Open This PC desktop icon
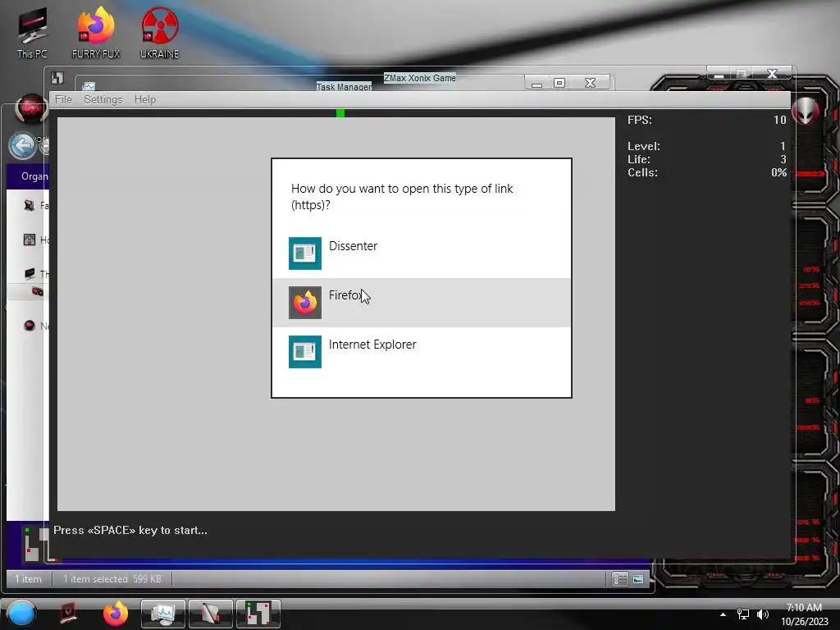840x630 pixels. (32, 32)
